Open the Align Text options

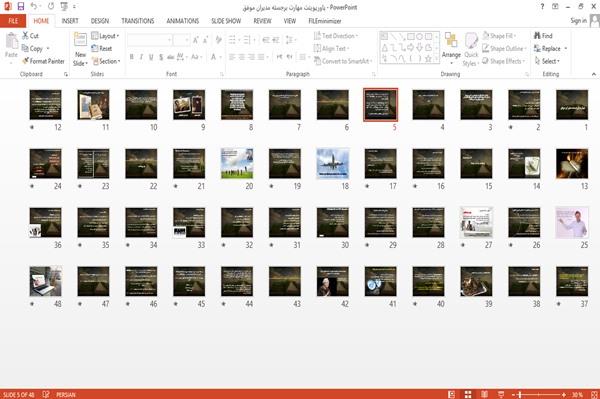331,48
